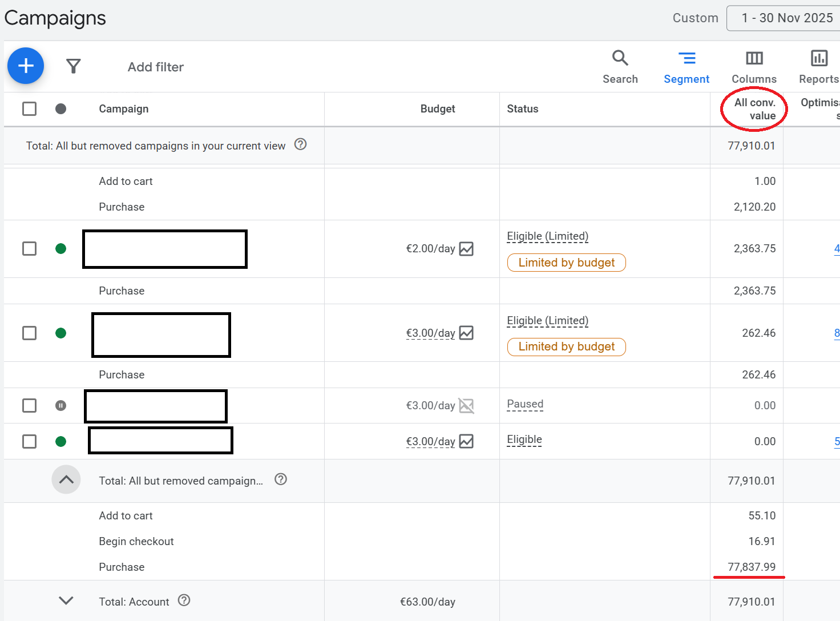
Task: Click the €2.00/day budget value
Action: pos(430,249)
